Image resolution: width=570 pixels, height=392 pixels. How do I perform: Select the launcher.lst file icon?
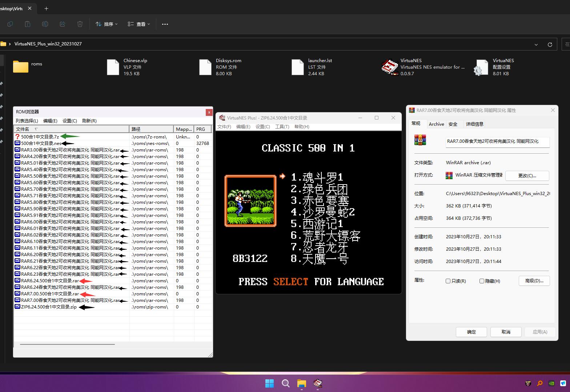click(298, 67)
